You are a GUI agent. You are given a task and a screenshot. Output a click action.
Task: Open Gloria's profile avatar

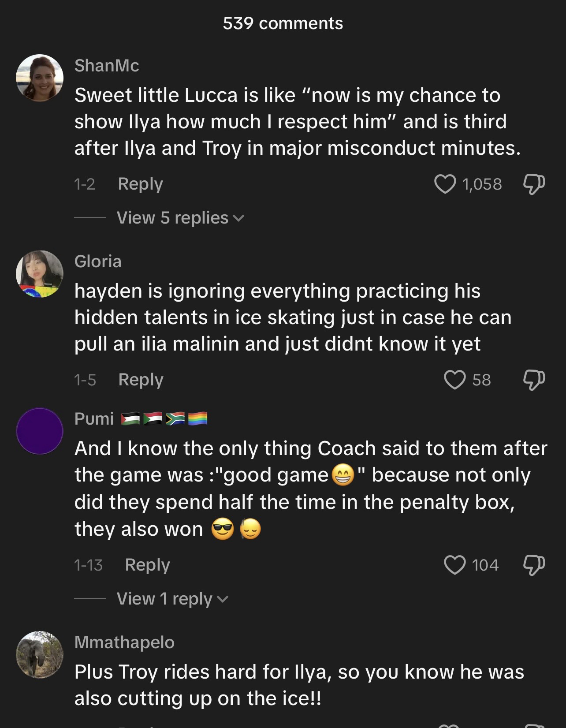pos(40,274)
